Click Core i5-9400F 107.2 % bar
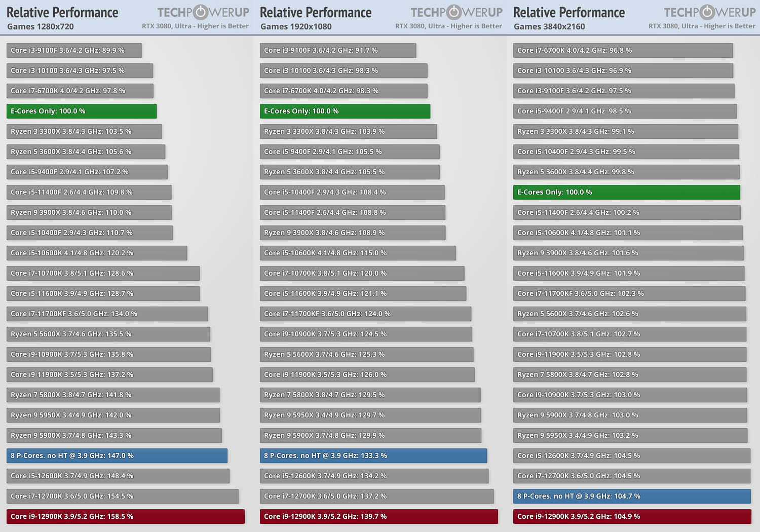 87,172
